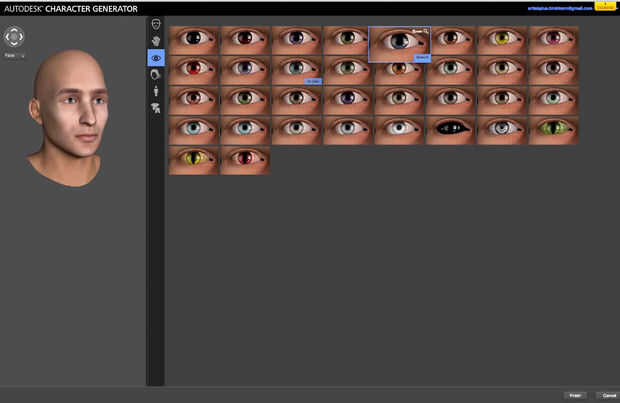This screenshot has height=403, width=620.
Task: Open the hair style category icon
Action: click(155, 74)
